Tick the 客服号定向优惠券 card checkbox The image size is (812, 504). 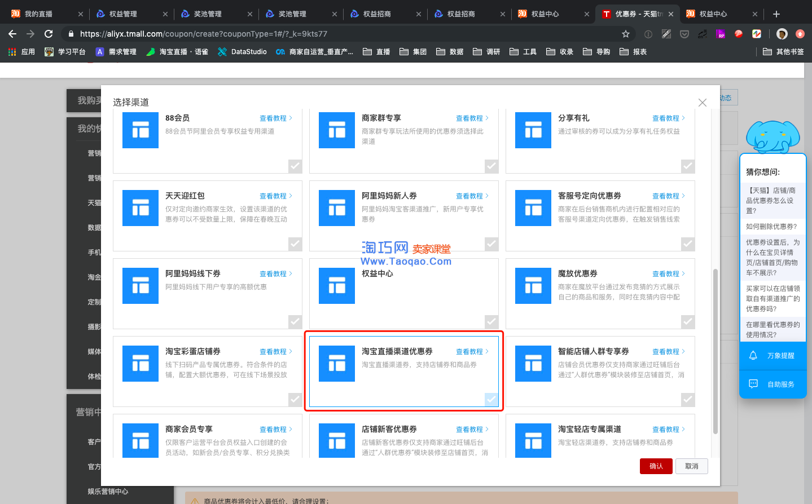pyautogui.click(x=688, y=244)
